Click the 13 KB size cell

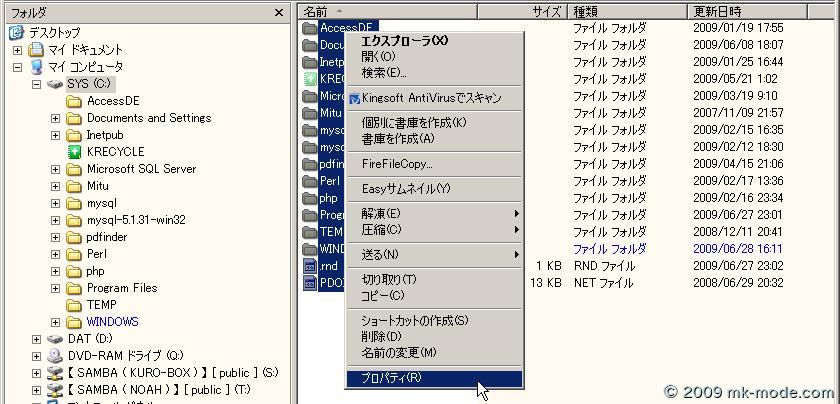tap(545, 283)
